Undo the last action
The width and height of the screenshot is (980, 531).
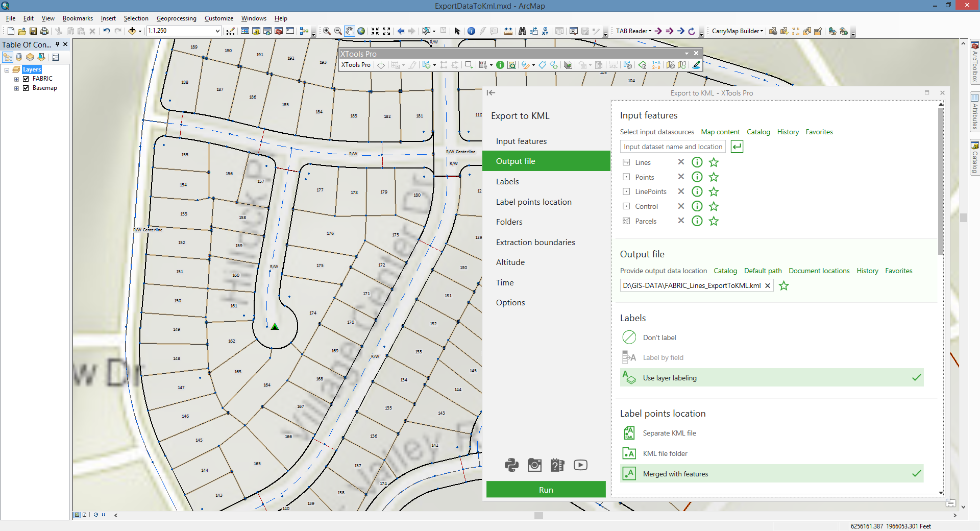click(x=106, y=31)
